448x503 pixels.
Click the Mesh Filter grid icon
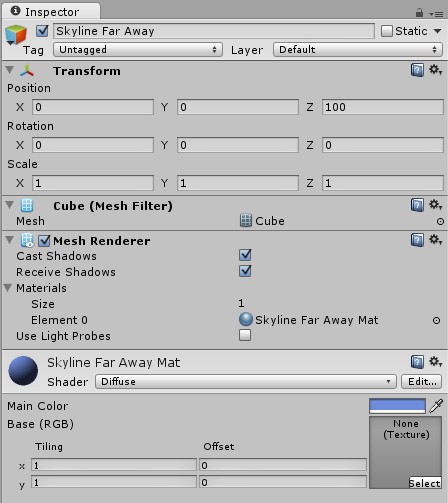tap(27, 205)
